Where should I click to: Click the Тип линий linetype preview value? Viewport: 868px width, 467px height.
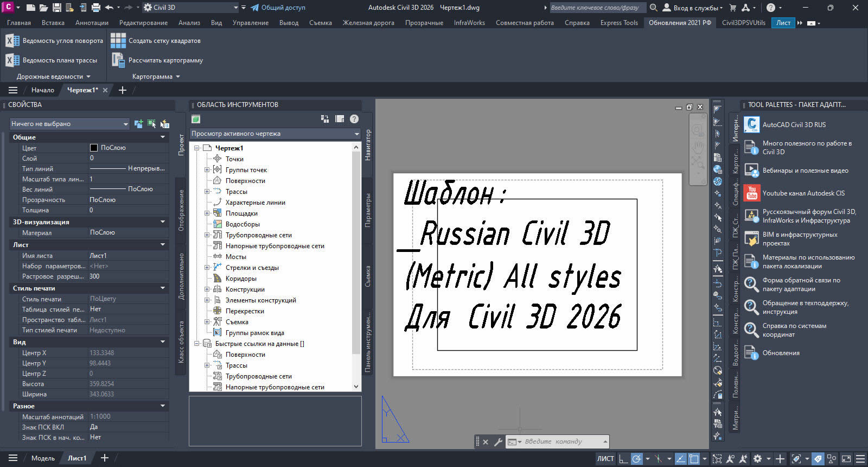pos(128,168)
